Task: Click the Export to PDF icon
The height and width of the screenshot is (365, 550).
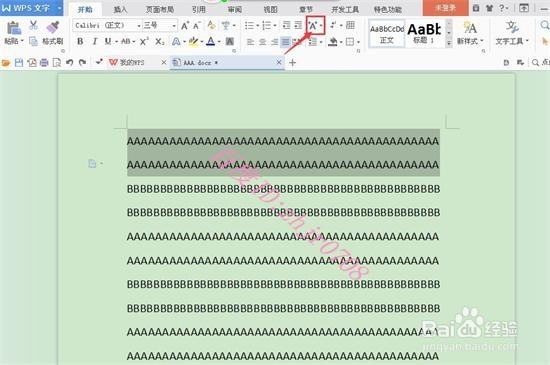Action: [32, 63]
